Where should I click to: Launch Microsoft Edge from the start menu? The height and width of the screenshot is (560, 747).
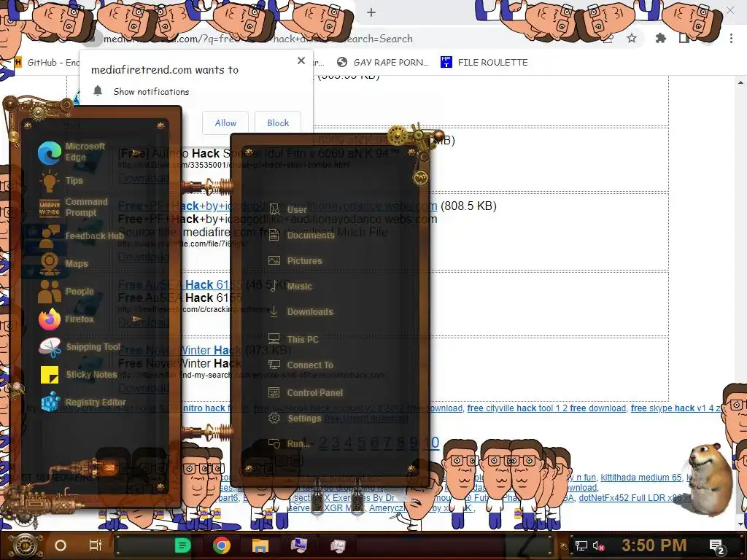point(71,152)
